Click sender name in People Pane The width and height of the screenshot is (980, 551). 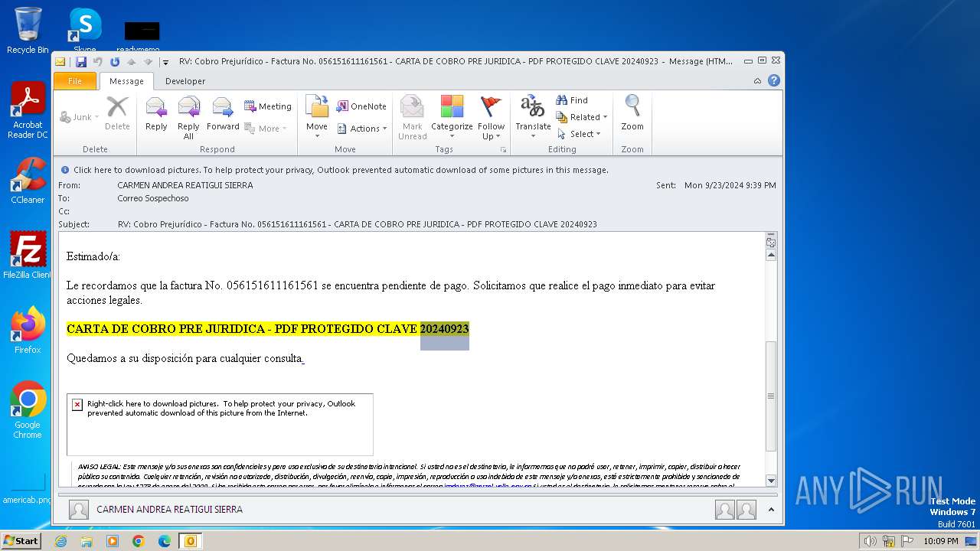point(169,509)
